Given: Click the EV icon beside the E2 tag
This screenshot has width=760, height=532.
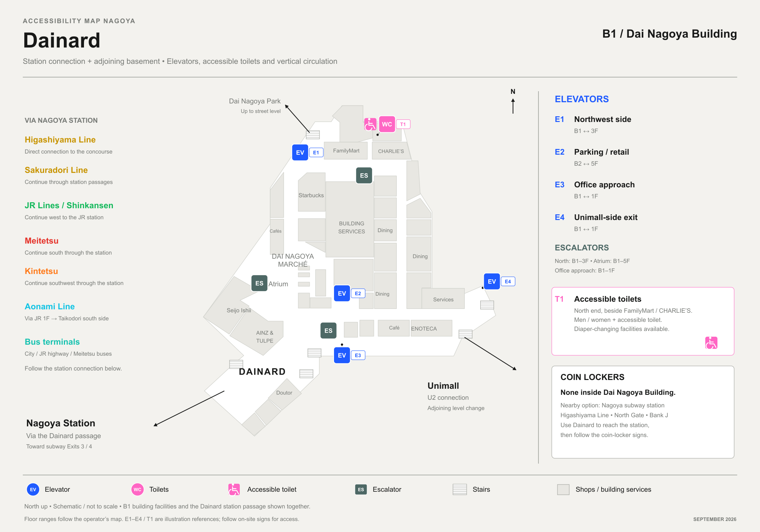Looking at the screenshot, I should [x=342, y=293].
